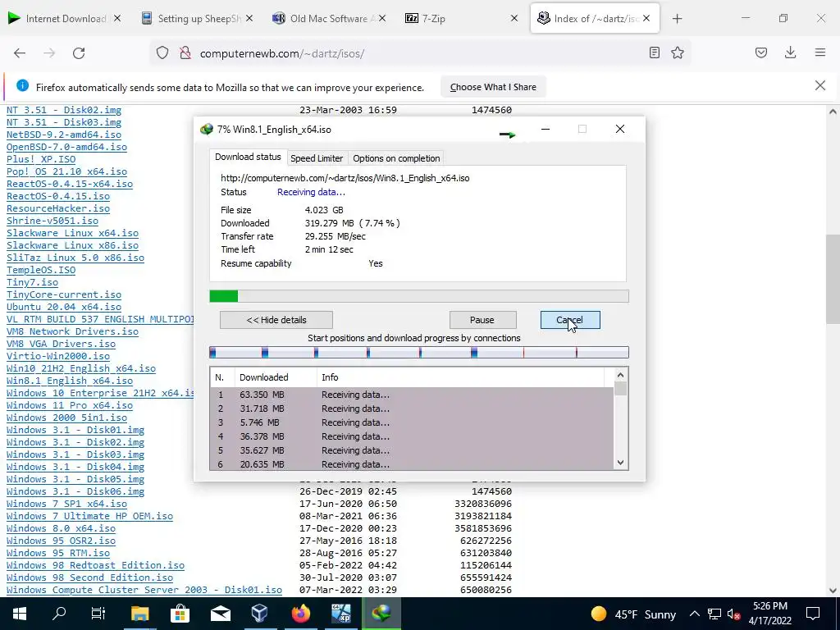
Task: Open Microsoft Store taskbar icon
Action: [x=180, y=614]
